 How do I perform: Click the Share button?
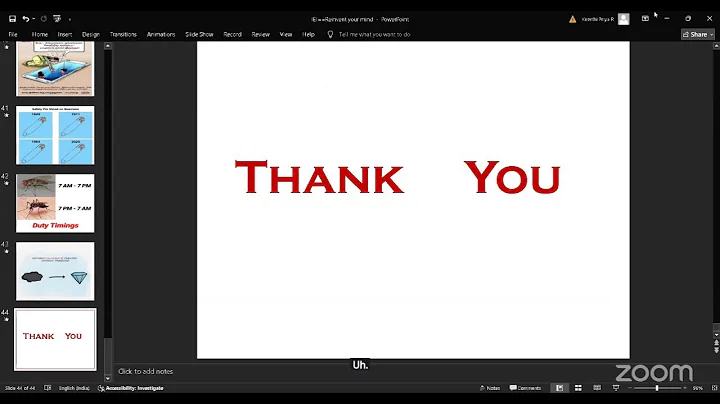(x=698, y=34)
